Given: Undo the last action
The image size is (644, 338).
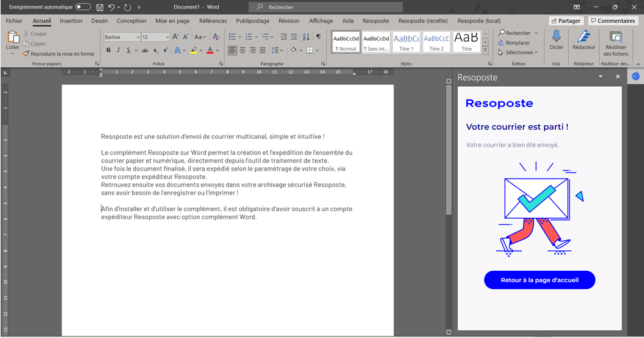Looking at the screenshot, I should (111, 7).
